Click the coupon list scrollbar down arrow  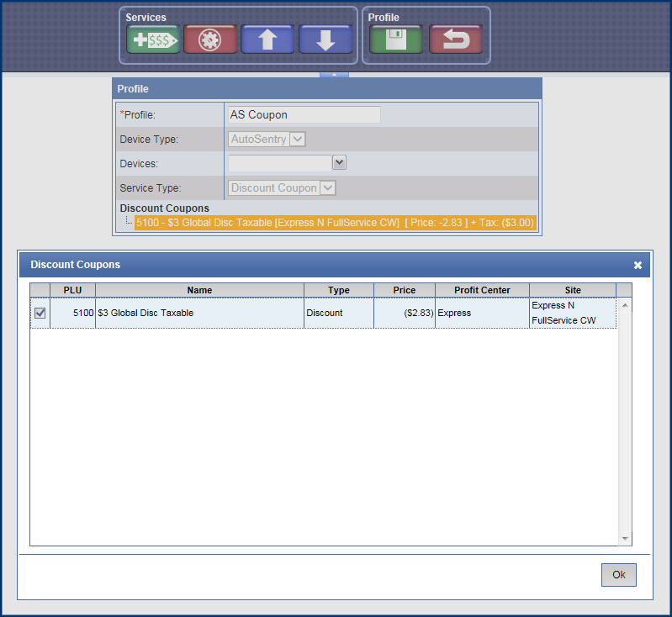coord(624,538)
